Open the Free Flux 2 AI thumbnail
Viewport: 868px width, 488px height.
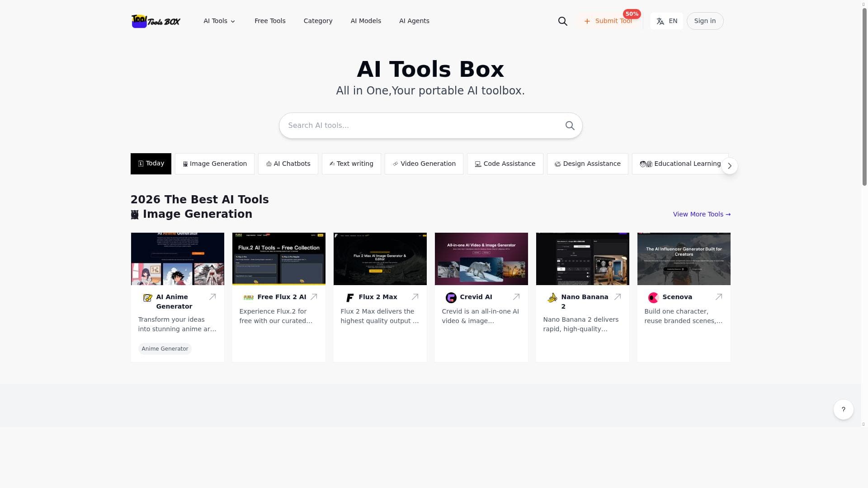tap(278, 259)
